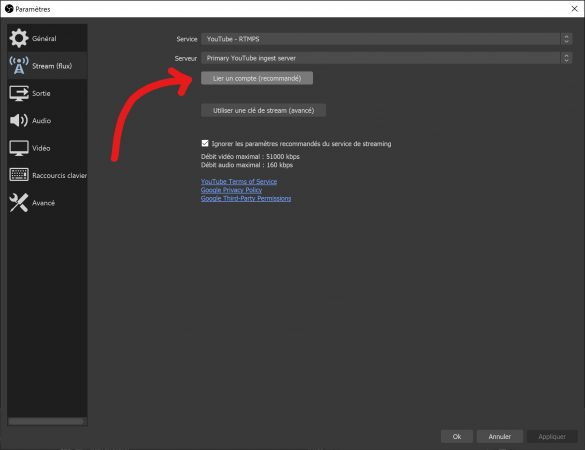Click the Serveur field label
Screen dimensions: 585x450
click(x=186, y=59)
